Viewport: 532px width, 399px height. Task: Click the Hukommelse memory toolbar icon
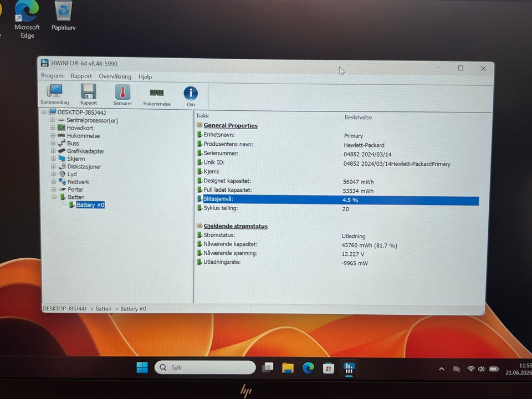tap(157, 96)
